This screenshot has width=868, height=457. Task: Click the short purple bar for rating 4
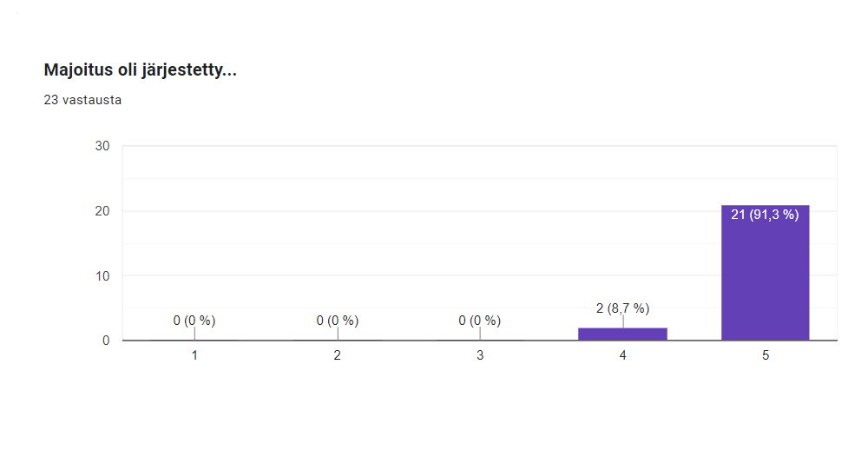[622, 334]
